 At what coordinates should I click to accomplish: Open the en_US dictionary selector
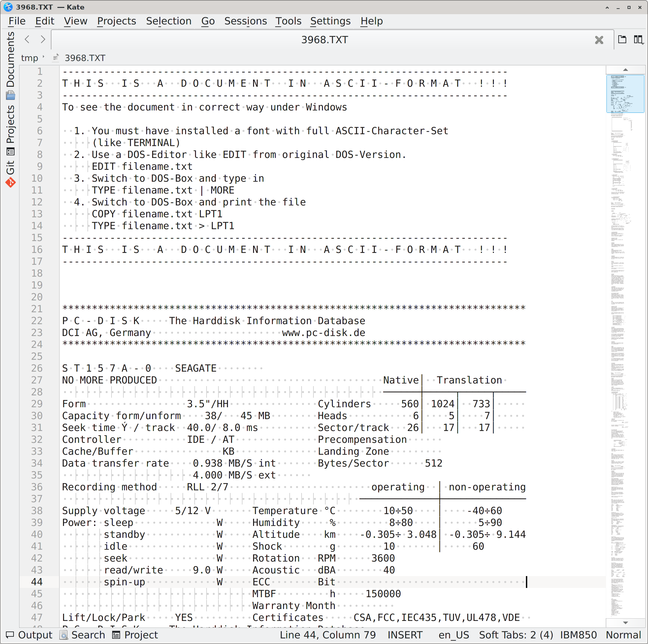(454, 635)
